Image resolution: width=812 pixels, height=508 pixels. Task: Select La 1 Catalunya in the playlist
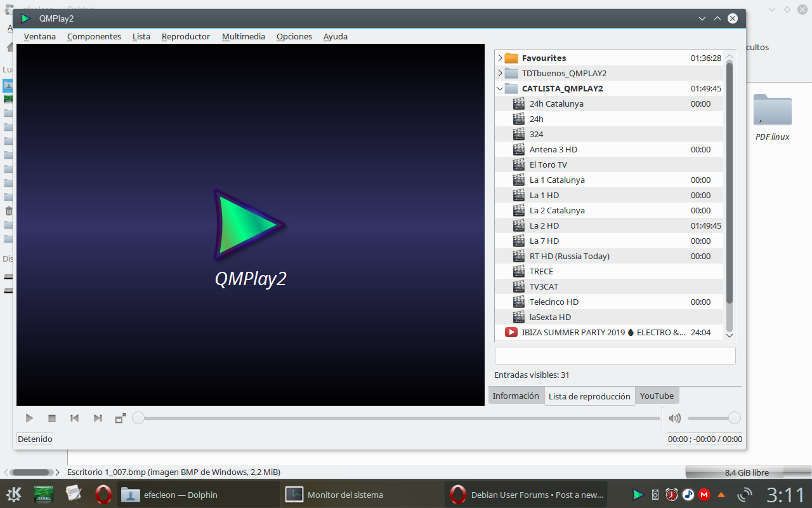[609, 180]
